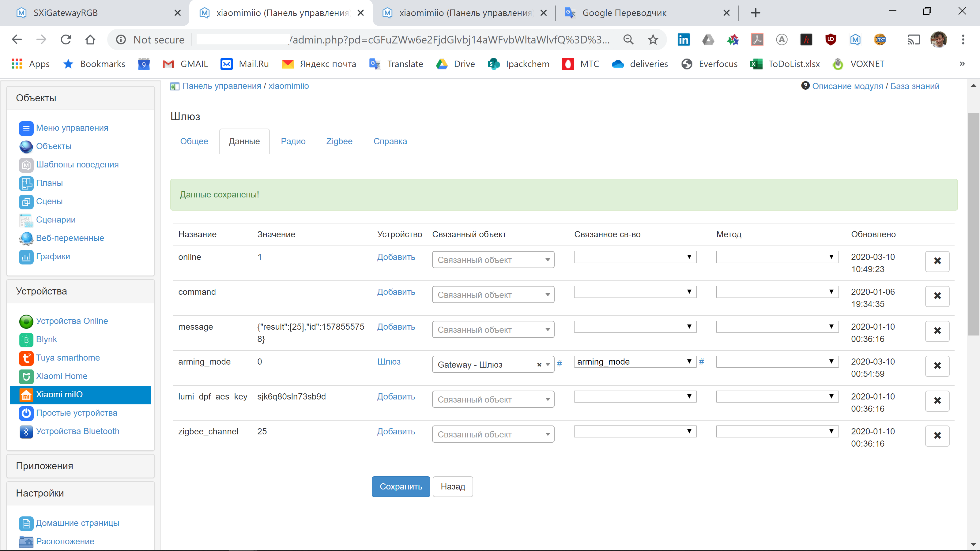Click the # link next to Gateway - Шлюз
The width and height of the screenshot is (980, 551).
559,363
